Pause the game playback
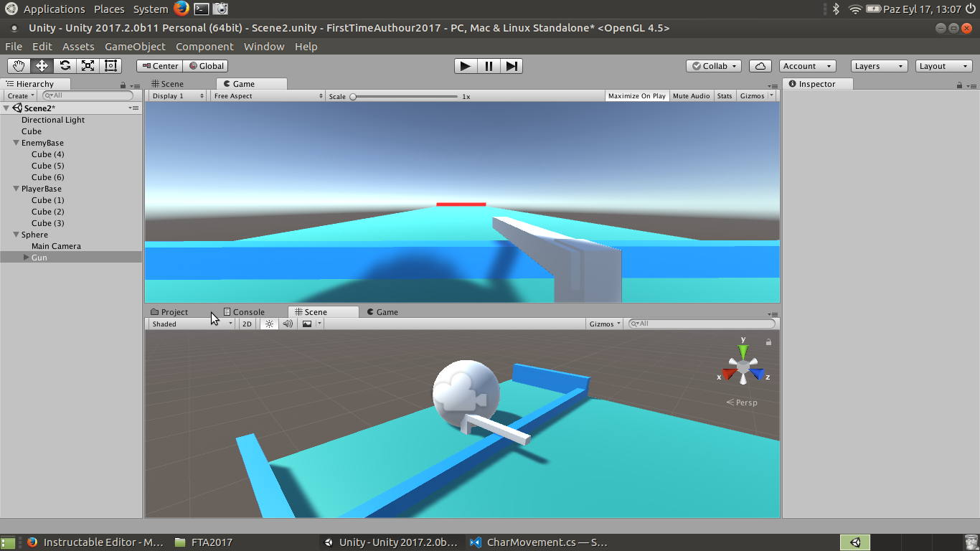Viewport: 980px width, 551px height. coord(489,66)
